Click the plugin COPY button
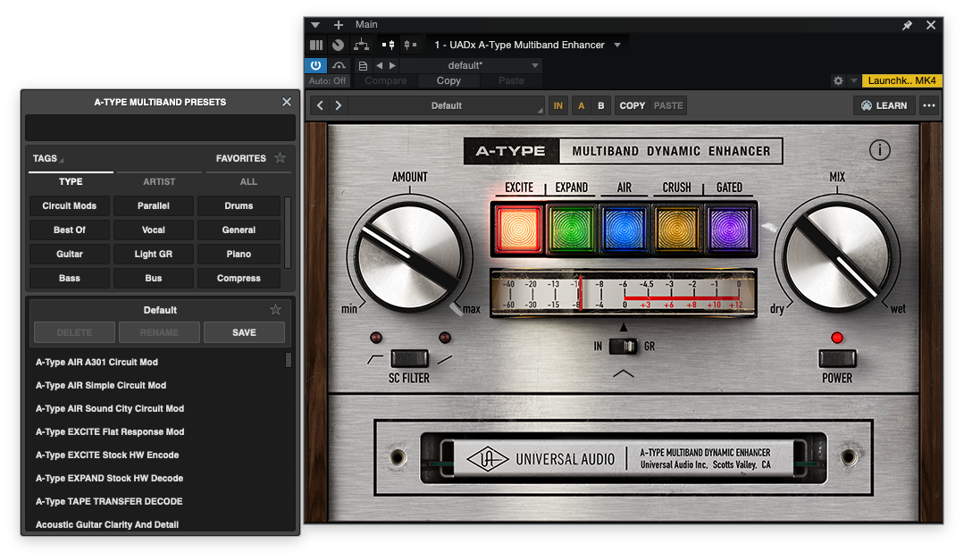This screenshot has width=964, height=560. (x=632, y=105)
